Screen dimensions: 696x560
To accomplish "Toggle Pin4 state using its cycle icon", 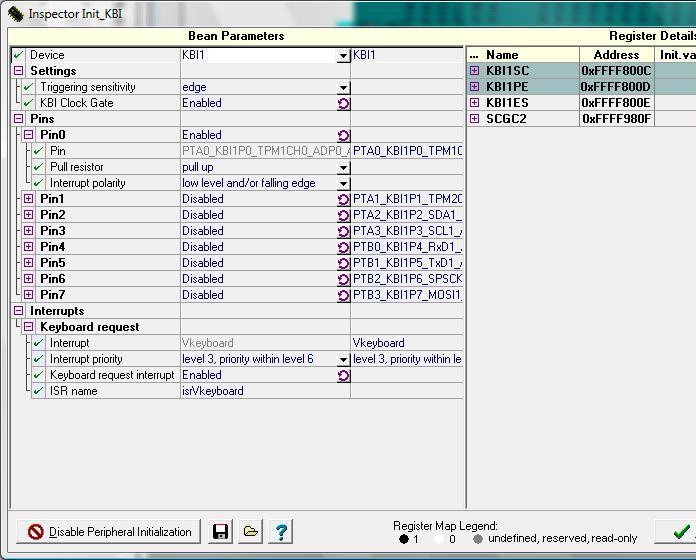I will point(343,247).
